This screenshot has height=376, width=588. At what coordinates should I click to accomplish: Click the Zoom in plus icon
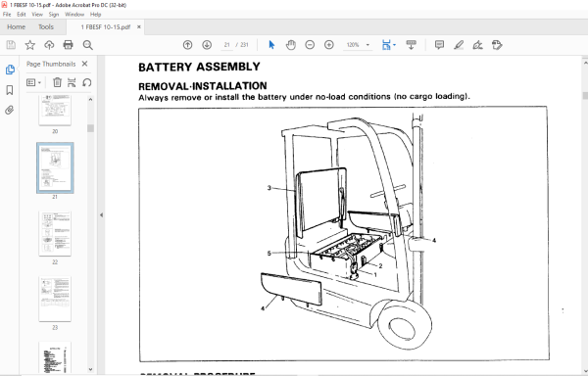coord(329,45)
